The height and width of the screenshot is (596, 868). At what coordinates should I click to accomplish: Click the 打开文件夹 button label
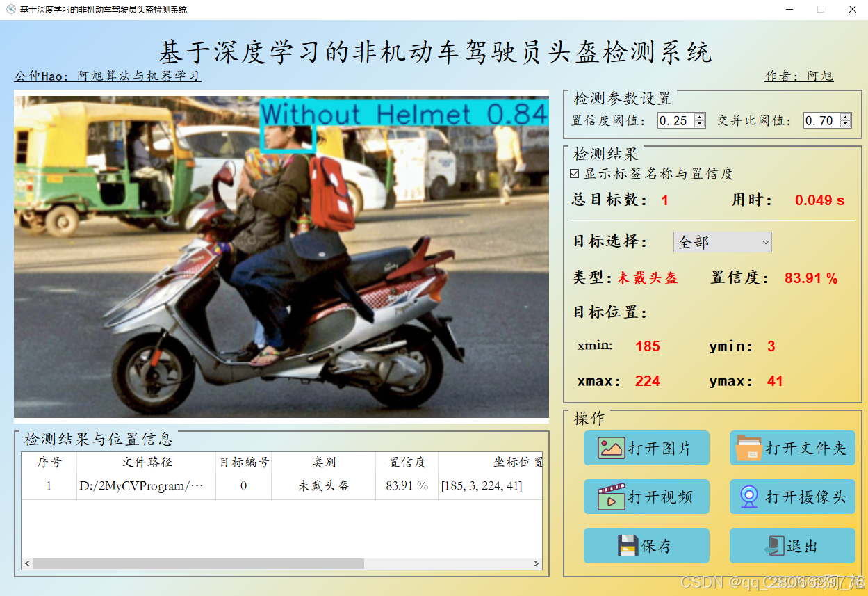[x=805, y=449]
